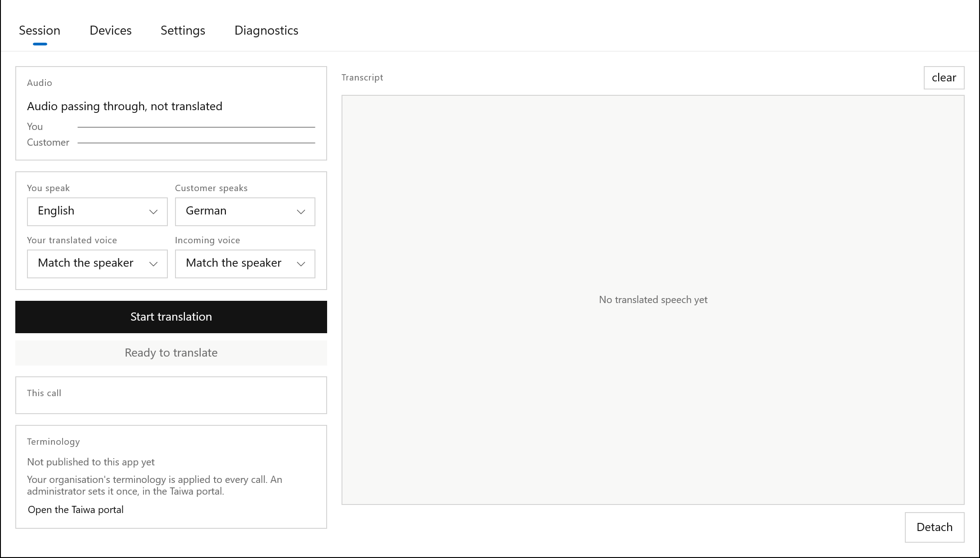Expand the Incoming voice dropdown
The width and height of the screenshot is (980, 558).
pyautogui.click(x=245, y=264)
